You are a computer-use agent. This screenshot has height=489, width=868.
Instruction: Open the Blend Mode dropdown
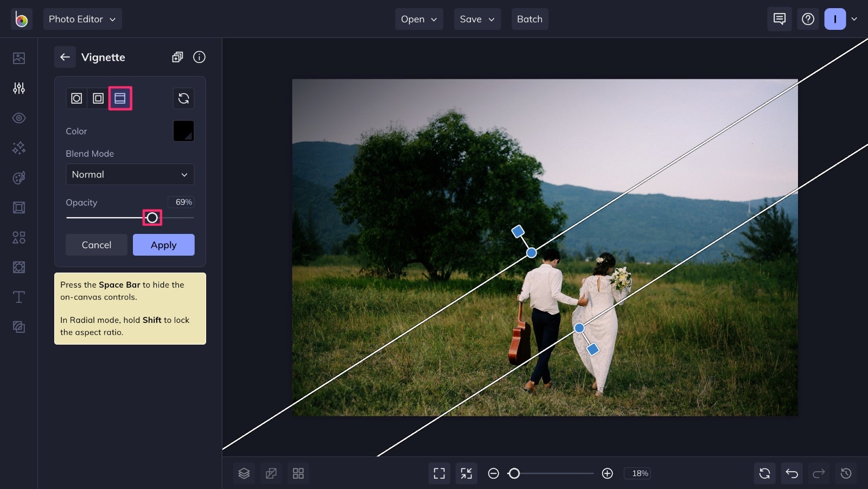click(x=130, y=174)
